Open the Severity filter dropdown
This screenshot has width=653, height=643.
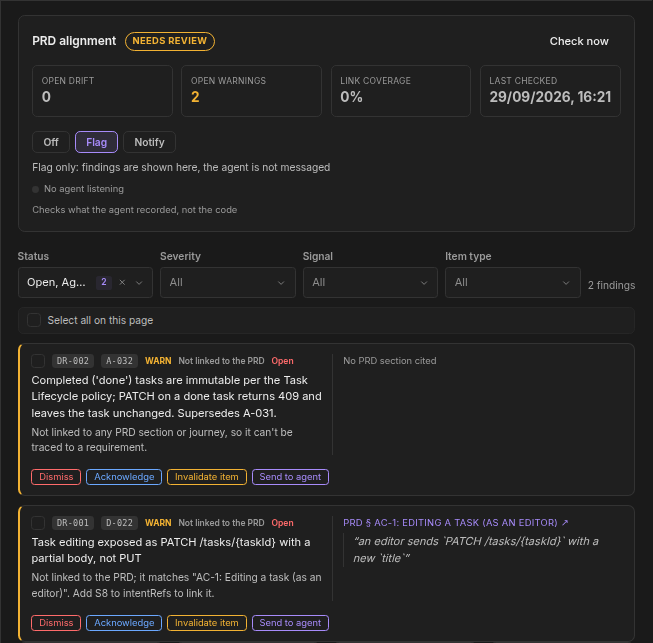[228, 282]
